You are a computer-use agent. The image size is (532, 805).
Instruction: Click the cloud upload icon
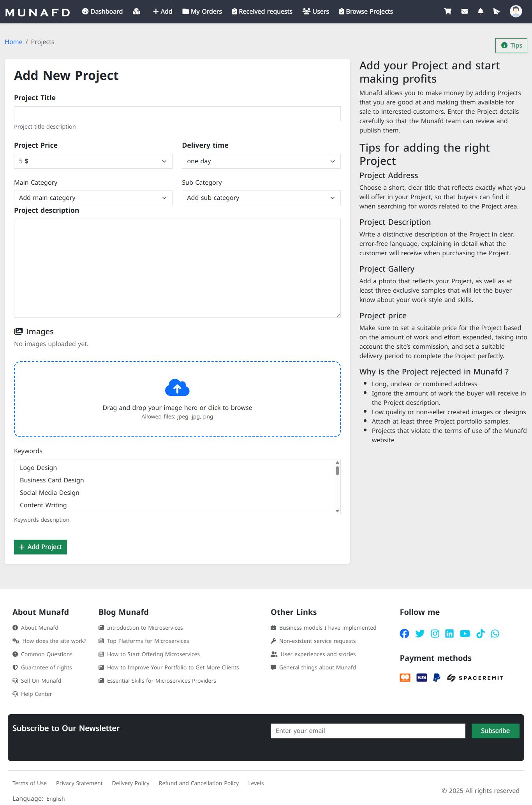coord(177,388)
